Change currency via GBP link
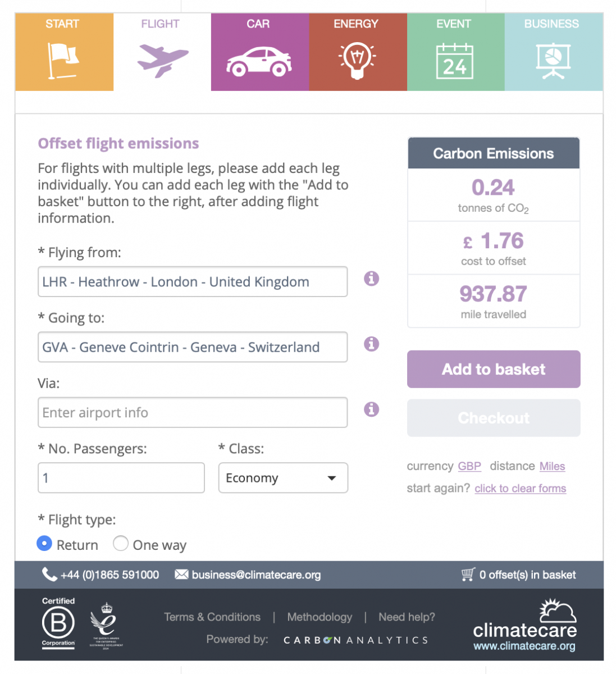Viewport: 616px width, 674px height. (x=469, y=466)
